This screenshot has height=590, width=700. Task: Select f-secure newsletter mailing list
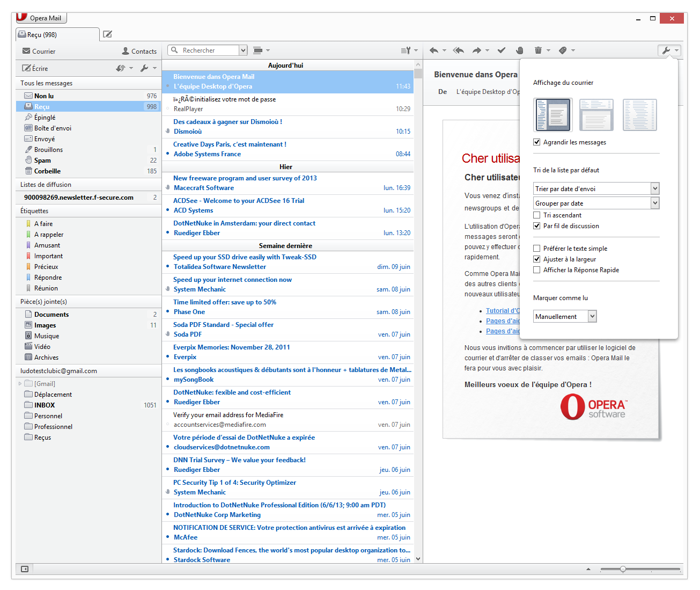(x=89, y=197)
